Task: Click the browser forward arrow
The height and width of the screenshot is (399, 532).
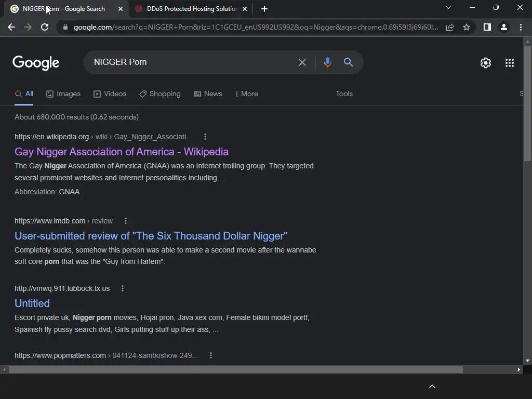Action: [28, 27]
